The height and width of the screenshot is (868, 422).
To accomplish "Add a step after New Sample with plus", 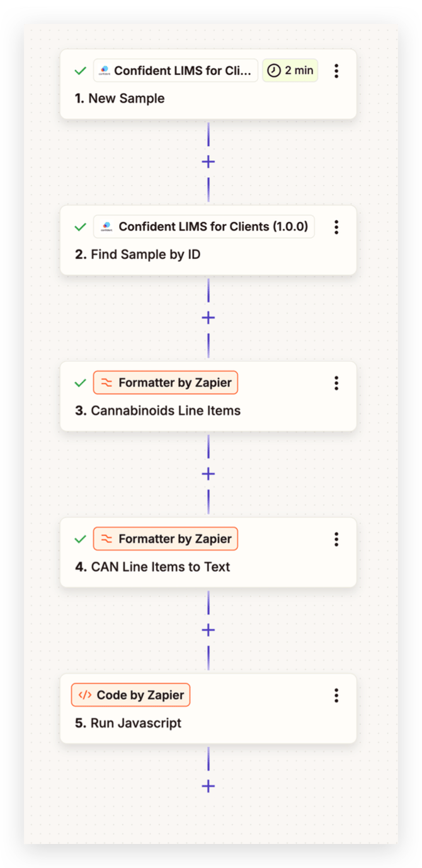I will point(208,162).
